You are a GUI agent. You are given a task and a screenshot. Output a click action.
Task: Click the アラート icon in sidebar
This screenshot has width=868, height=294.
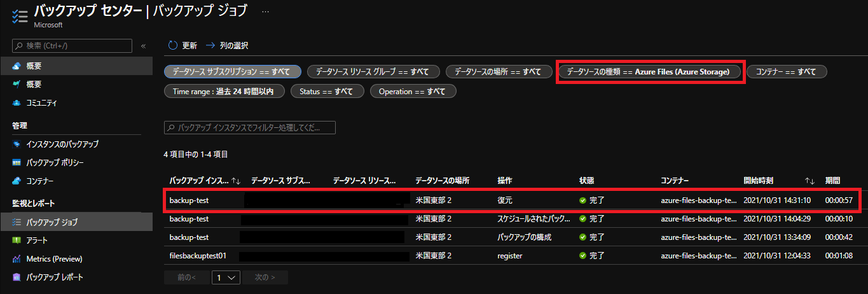click(x=17, y=241)
